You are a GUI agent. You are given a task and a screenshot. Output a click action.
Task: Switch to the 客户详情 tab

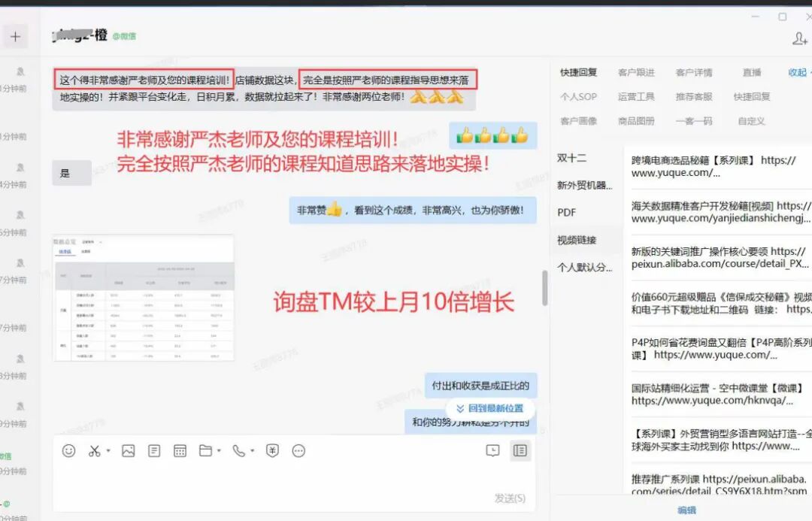693,72
